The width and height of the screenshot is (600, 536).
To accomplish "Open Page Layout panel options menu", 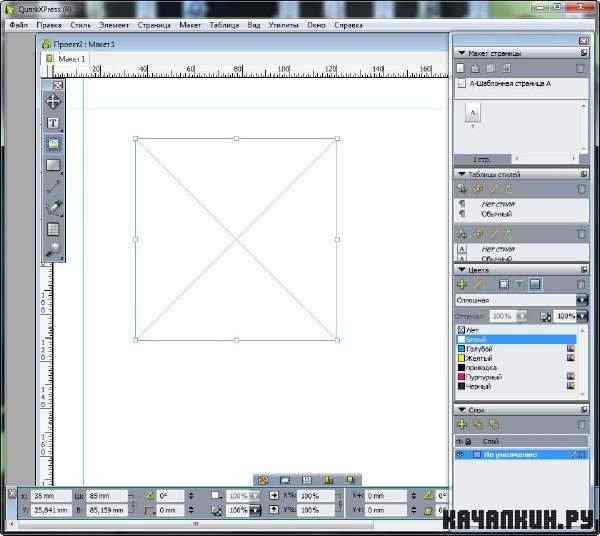I will 584,53.
